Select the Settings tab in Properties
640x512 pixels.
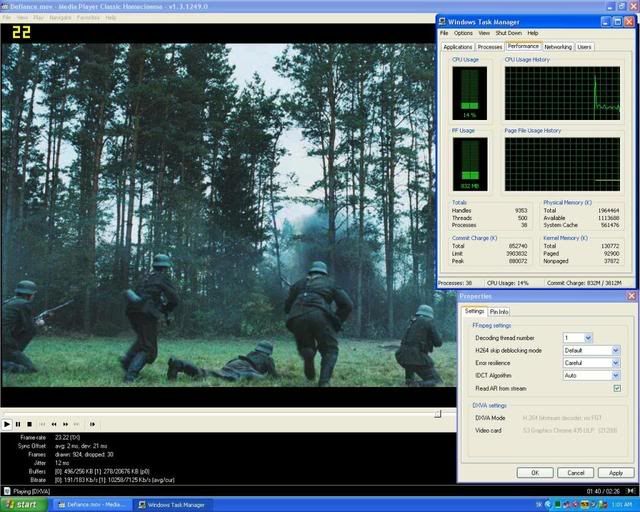tap(474, 311)
